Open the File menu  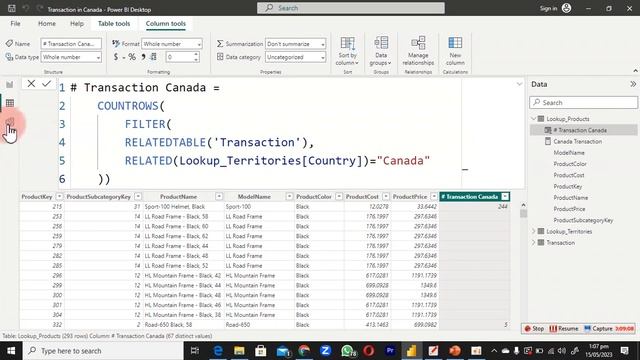coord(16,24)
